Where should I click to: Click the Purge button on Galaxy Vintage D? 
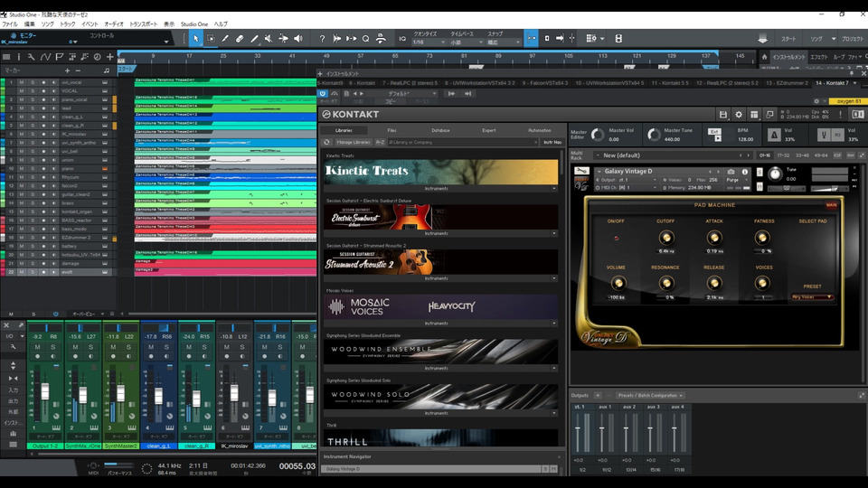click(x=732, y=180)
